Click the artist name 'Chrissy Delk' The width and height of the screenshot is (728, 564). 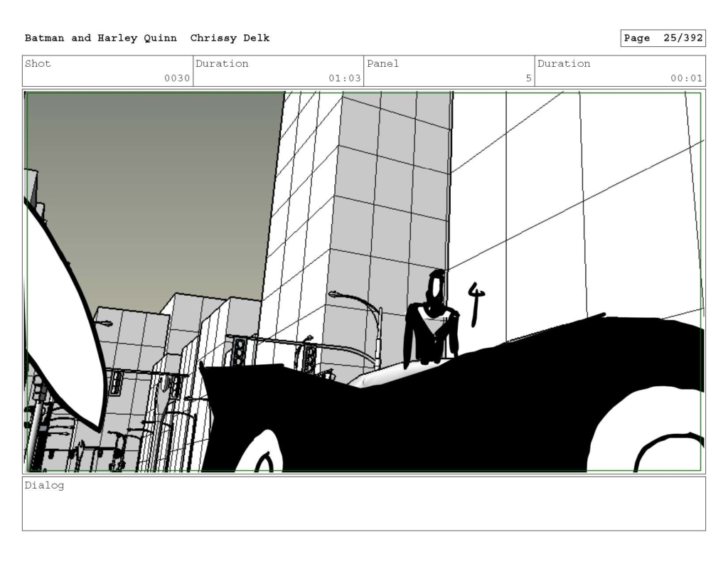coord(230,38)
